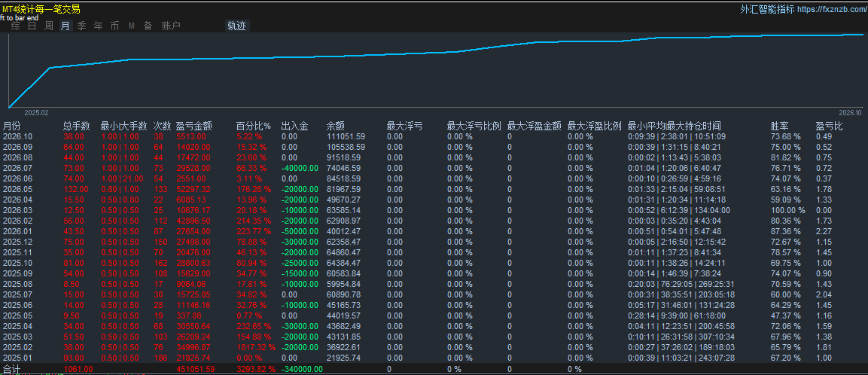The image size is (868, 375).
Task: Click the 次数 column header
Action: tap(162, 127)
